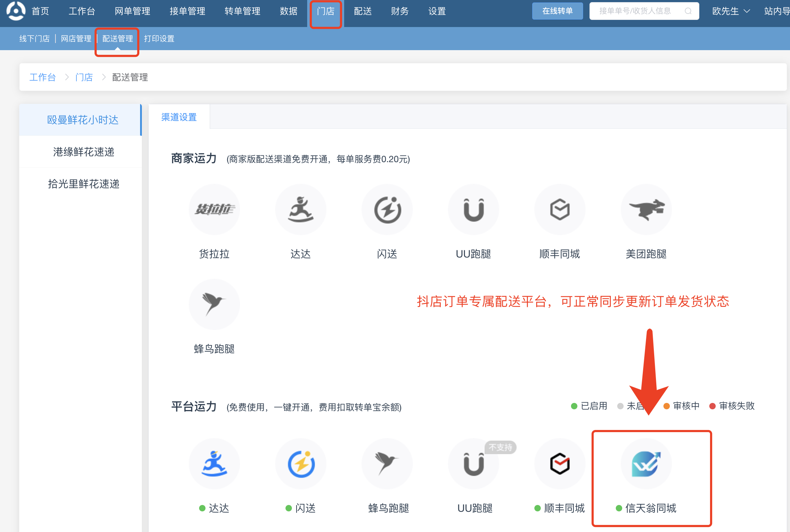The height and width of the screenshot is (532, 790).
Task: Open the 财务 menu
Action: (x=400, y=11)
